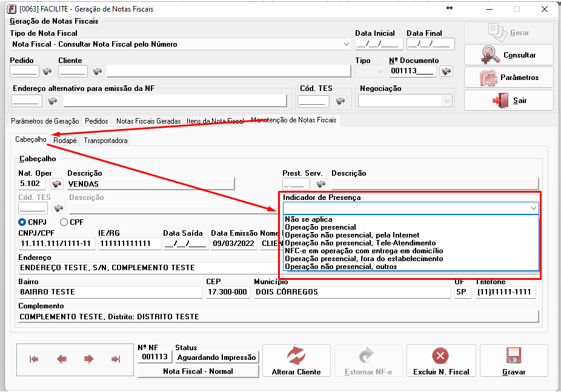Click the Prest. Serv. code field
The width and height of the screenshot is (561, 392).
(296, 184)
